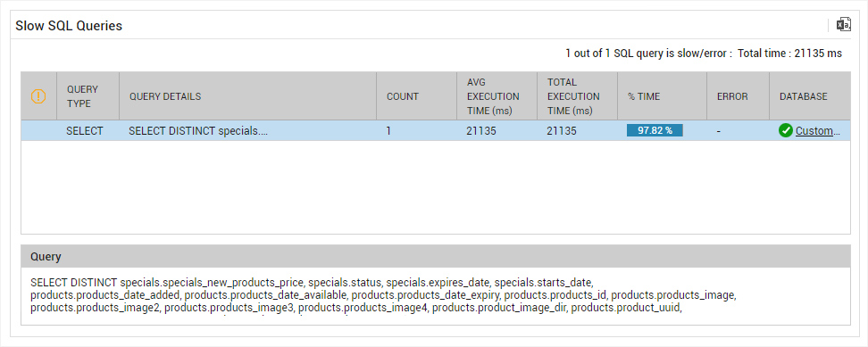
Task: Export table using the Excel icon
Action: click(844, 25)
